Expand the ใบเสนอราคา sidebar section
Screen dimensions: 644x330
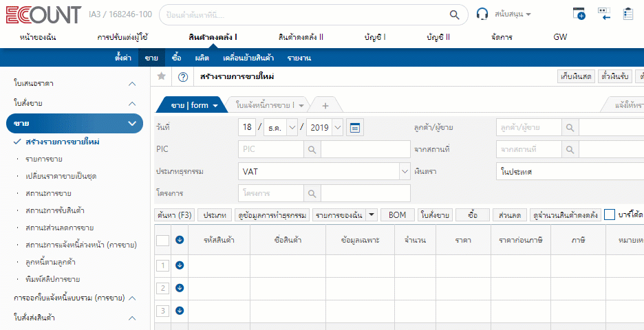[132, 83]
